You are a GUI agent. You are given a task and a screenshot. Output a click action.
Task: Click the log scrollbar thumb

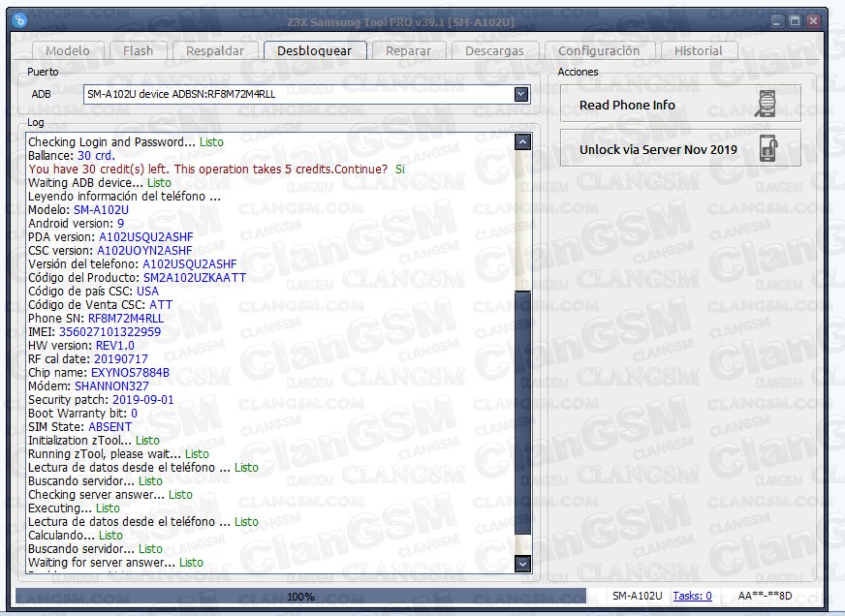(x=522, y=413)
